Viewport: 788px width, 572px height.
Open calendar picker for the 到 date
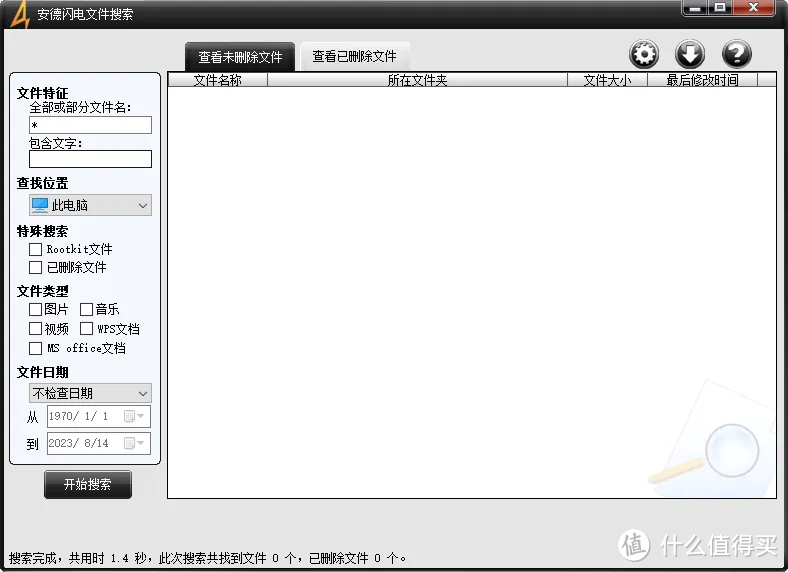click(x=134, y=443)
